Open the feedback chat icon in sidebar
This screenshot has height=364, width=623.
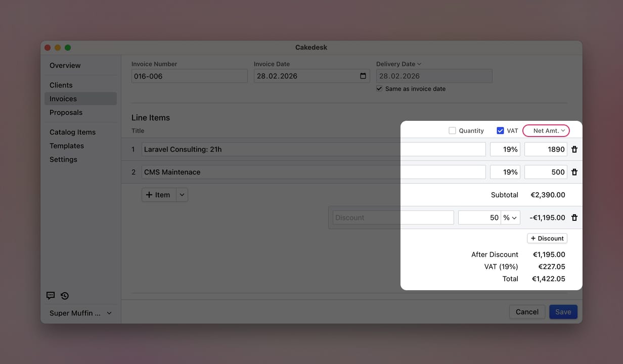(51, 296)
